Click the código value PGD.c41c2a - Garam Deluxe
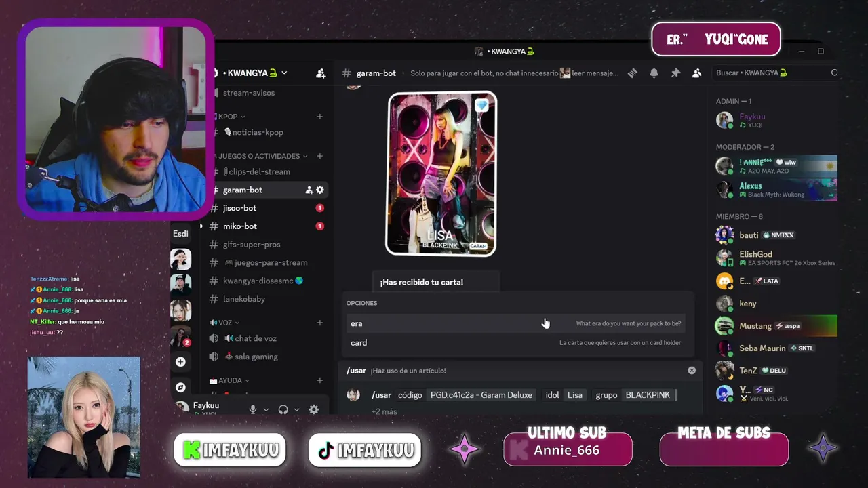The height and width of the screenshot is (488, 868). (481, 395)
